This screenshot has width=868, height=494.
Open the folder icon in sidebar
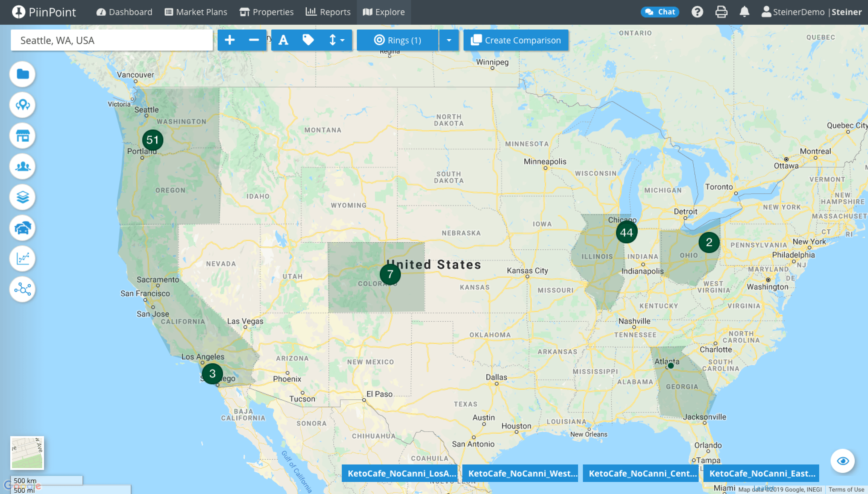(x=23, y=74)
